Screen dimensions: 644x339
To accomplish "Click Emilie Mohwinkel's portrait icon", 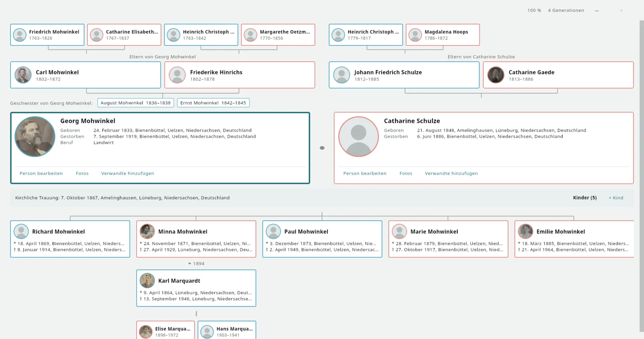I will click(526, 232).
